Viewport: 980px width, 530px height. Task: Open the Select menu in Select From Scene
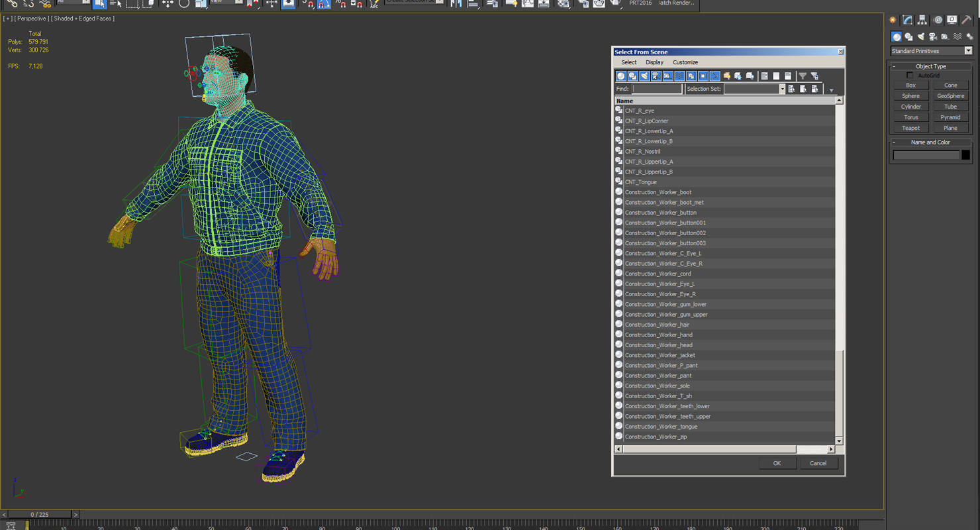628,62
